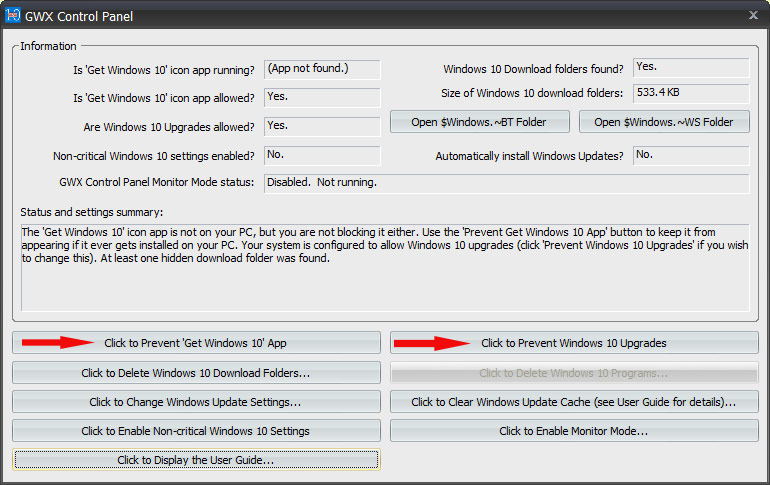This screenshot has height=485, width=770.
Task: Click 'Is Get Windows 10 icon app allowed?' label
Action: click(164, 98)
